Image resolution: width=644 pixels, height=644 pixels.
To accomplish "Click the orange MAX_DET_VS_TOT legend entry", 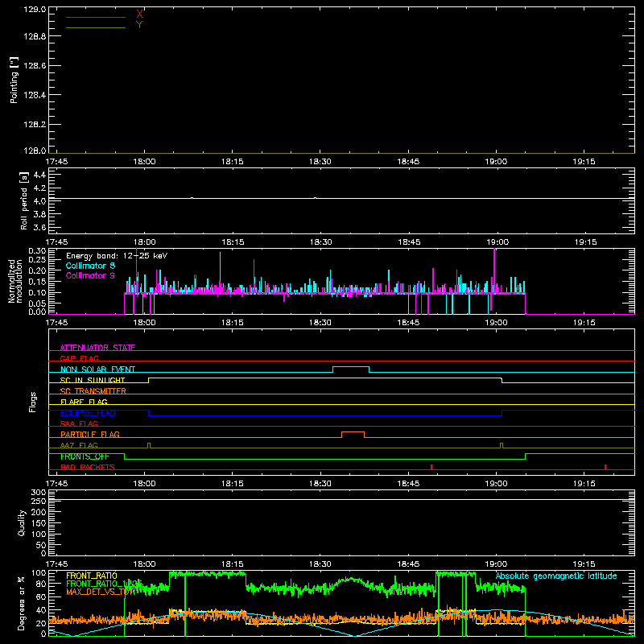I will coord(99,592).
